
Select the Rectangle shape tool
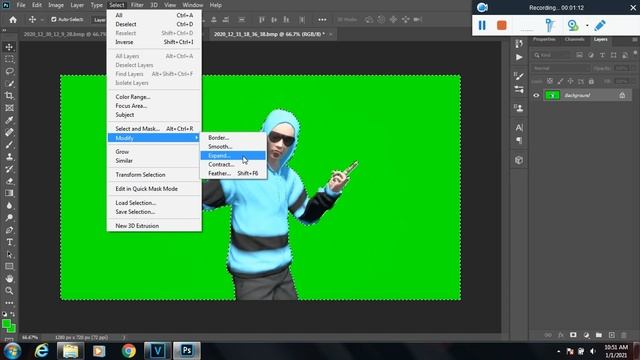click(x=9, y=267)
